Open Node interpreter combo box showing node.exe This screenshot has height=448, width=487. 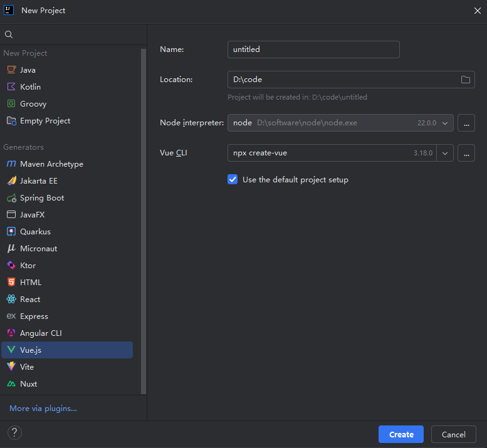pos(340,123)
